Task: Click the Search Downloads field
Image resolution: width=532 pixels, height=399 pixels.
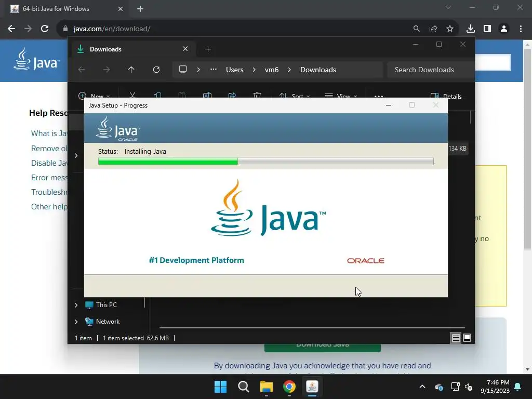Action: point(430,70)
